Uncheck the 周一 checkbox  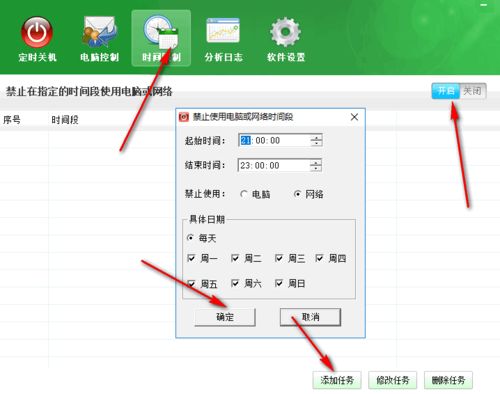[191, 258]
